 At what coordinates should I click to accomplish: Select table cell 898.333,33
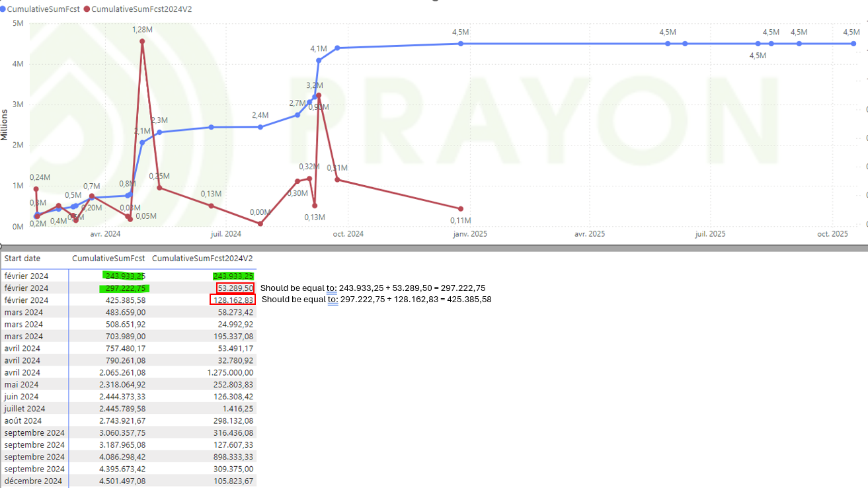(233, 457)
